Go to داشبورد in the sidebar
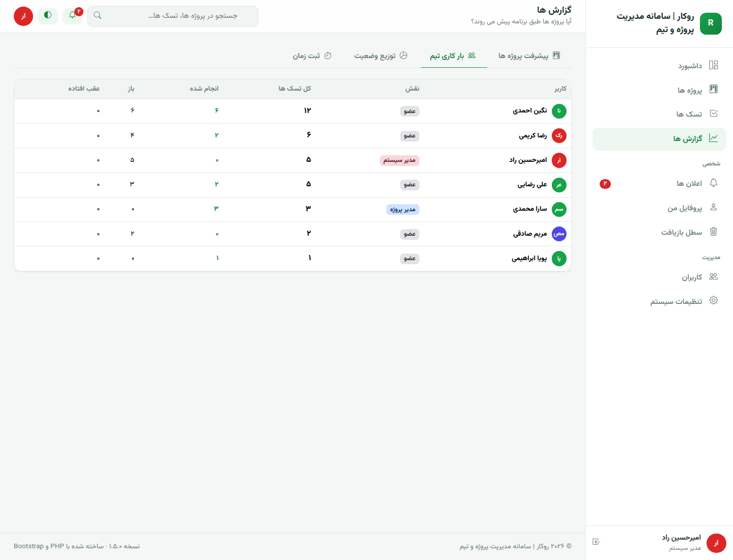733x560 pixels. tap(659, 66)
